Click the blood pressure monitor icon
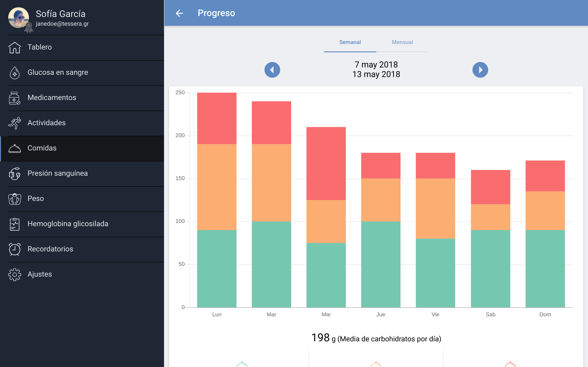This screenshot has height=367, width=588. (14, 174)
